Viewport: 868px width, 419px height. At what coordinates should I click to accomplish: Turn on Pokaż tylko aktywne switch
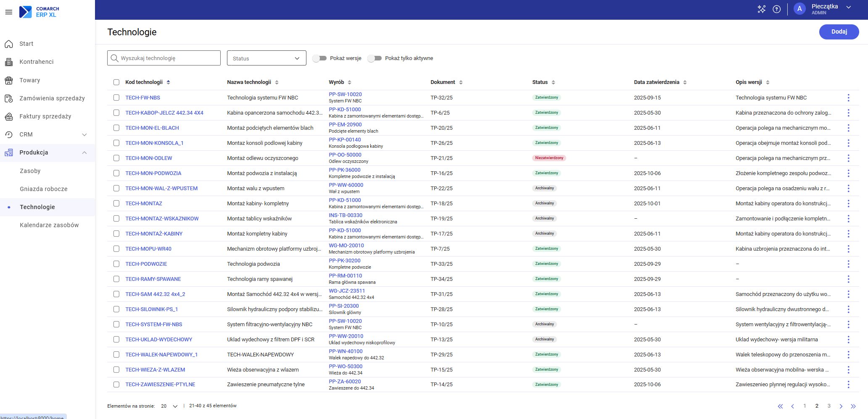[x=375, y=58]
